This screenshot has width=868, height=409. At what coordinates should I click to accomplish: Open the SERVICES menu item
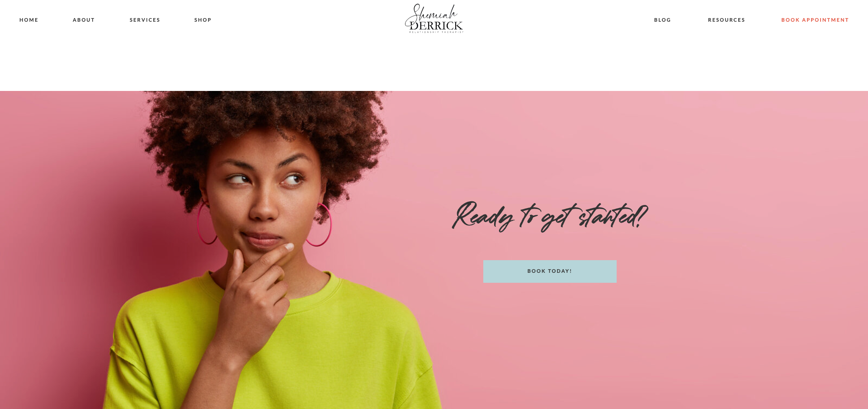(x=145, y=20)
